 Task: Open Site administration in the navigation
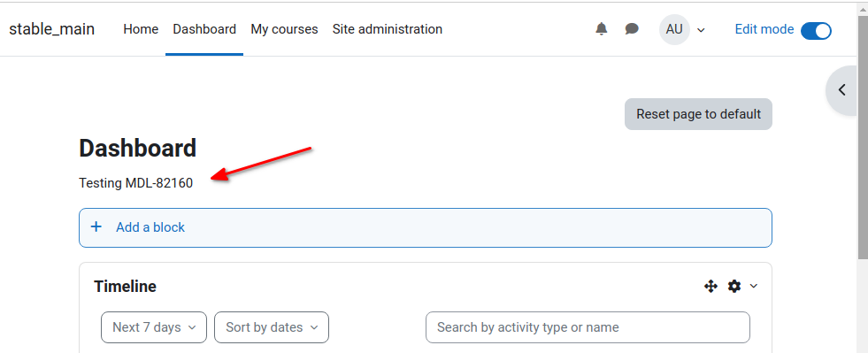pos(388,29)
